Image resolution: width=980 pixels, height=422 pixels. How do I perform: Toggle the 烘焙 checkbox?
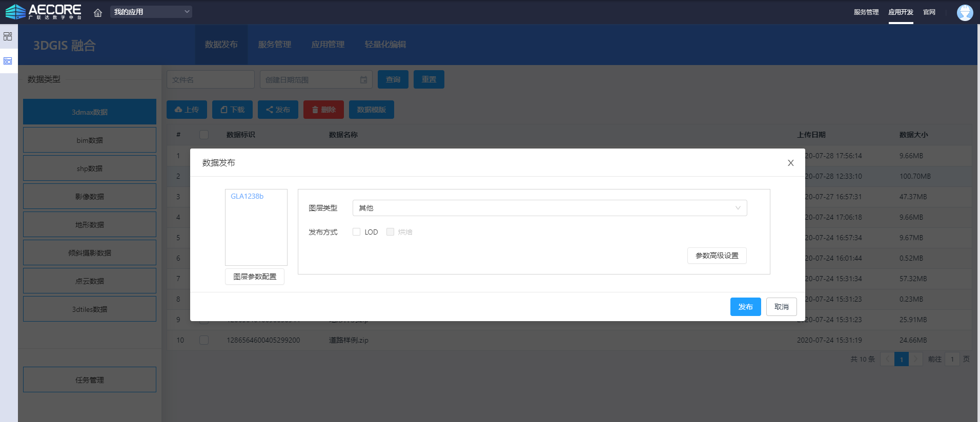tap(391, 232)
